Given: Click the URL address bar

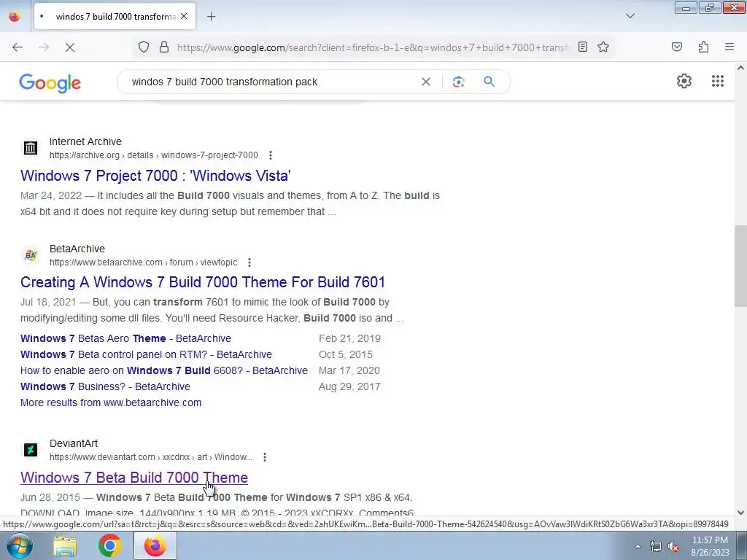Looking at the screenshot, I should pos(373,47).
